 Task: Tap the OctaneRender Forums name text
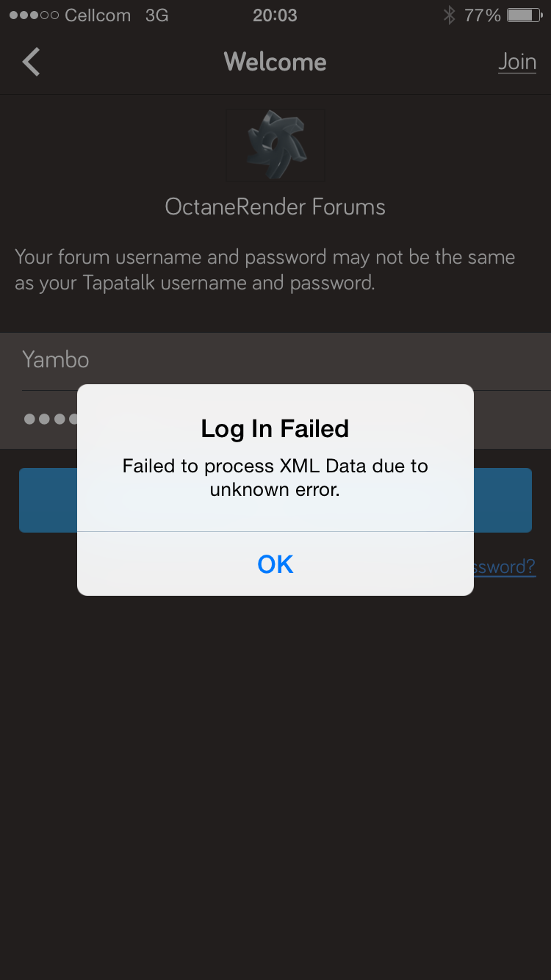(275, 207)
